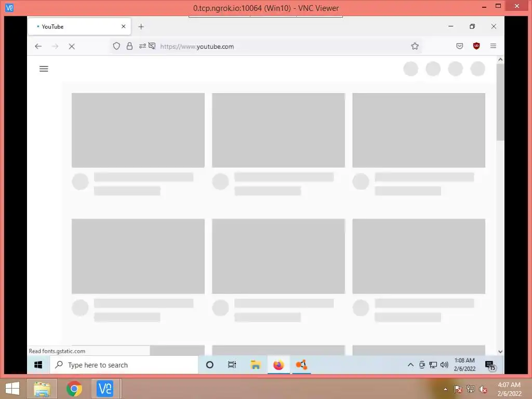532x399 pixels.
Task: Open host Action Center flag icon
Action: pyautogui.click(x=458, y=389)
